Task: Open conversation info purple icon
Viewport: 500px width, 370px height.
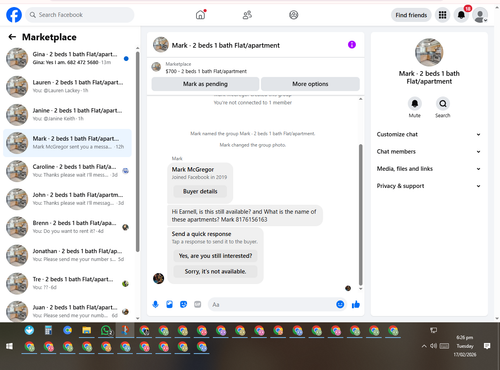Action: tap(352, 45)
